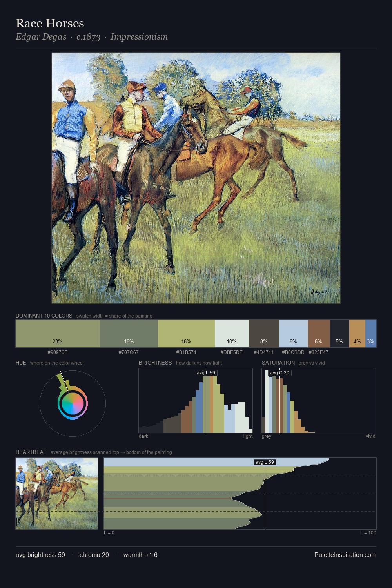Click the hex code #707C67

tap(129, 352)
